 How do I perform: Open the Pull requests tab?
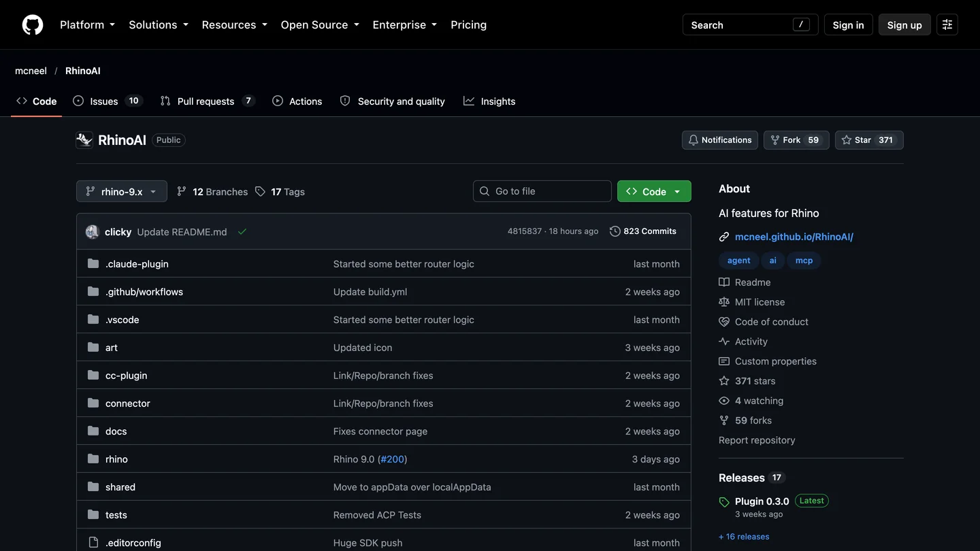(x=207, y=101)
